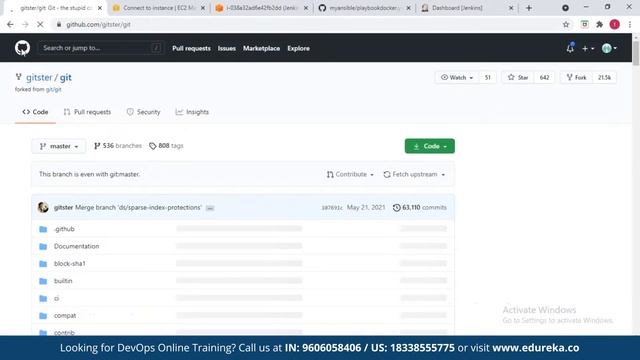Open the Chrome profile avatar

pyautogui.click(x=614, y=24)
